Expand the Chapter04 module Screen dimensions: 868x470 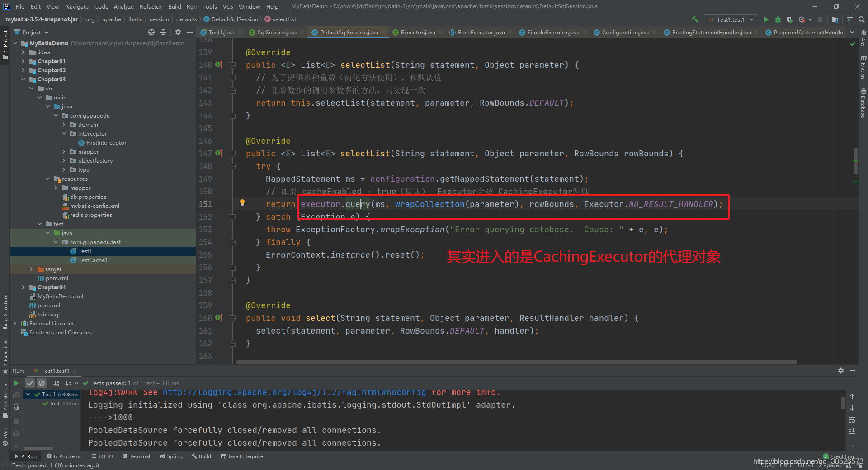(x=23, y=287)
